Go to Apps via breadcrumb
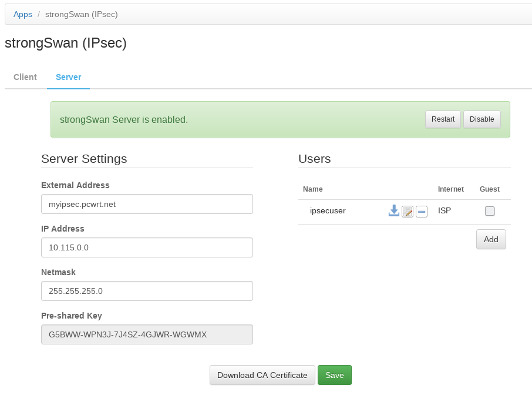The width and height of the screenshot is (532, 395). [23, 14]
